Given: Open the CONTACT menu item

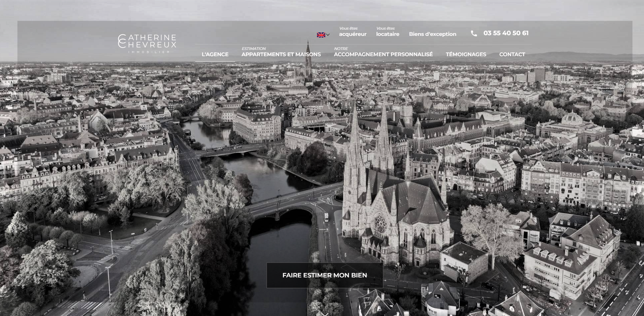Looking at the screenshot, I should pos(512,54).
